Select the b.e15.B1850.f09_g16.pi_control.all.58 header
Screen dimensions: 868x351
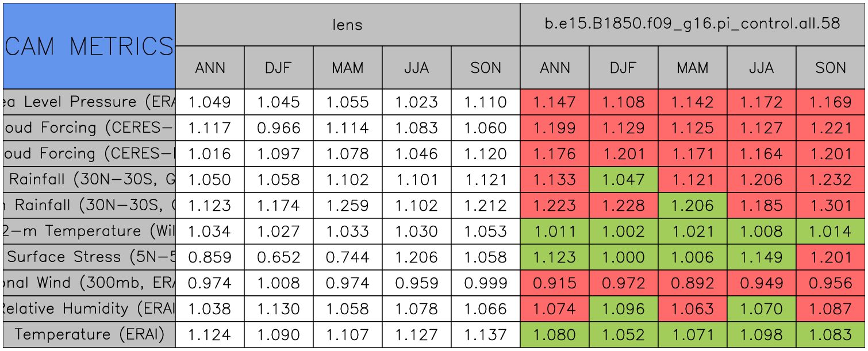click(692, 25)
